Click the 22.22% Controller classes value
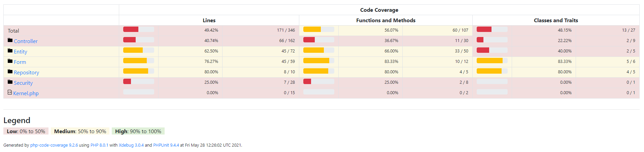 tap(565, 41)
